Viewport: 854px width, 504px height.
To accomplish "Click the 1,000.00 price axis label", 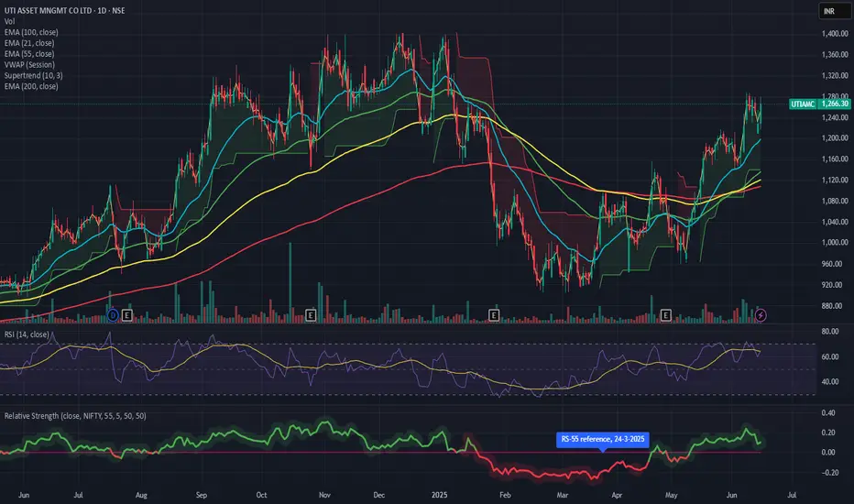I will (x=835, y=243).
